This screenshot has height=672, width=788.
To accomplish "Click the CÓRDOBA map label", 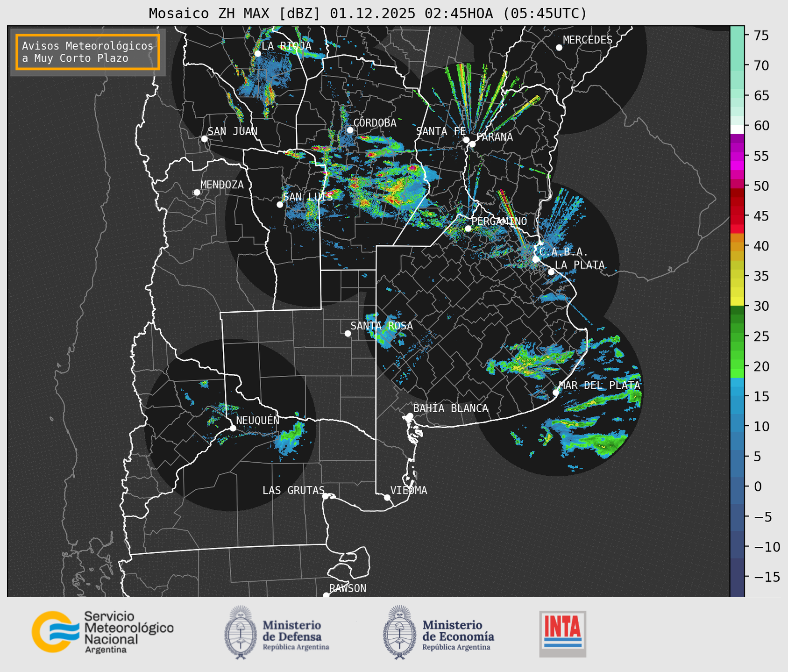I will coord(375,123).
